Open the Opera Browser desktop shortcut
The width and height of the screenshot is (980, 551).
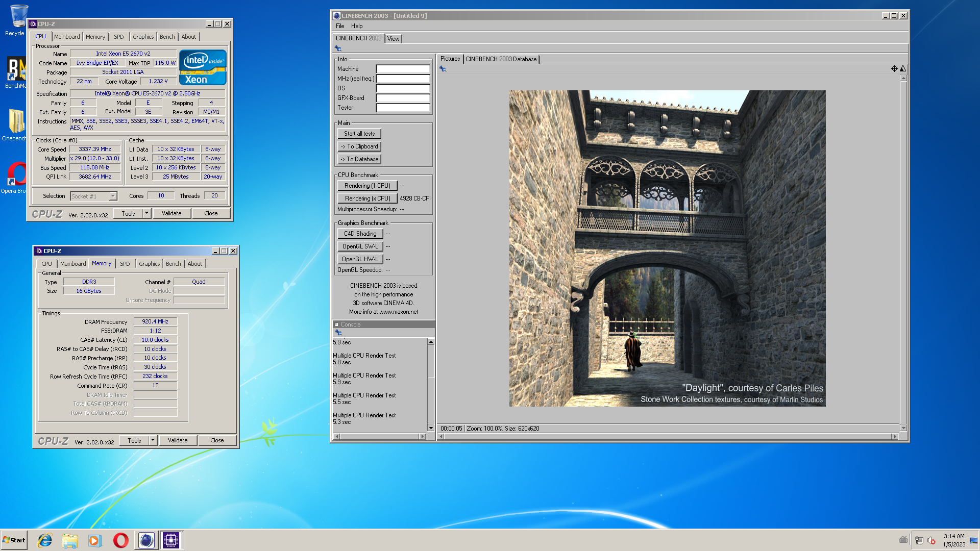(15, 178)
